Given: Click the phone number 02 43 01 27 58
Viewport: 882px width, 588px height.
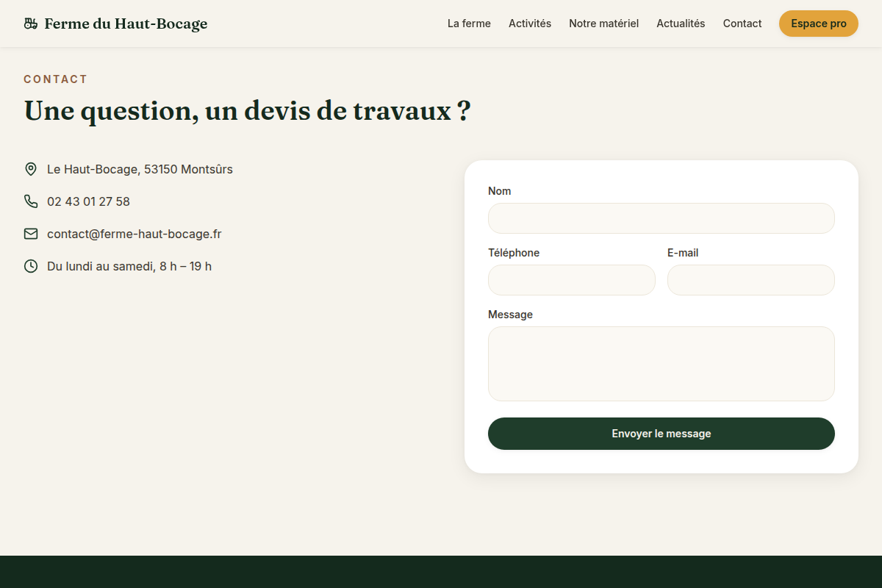Looking at the screenshot, I should click(88, 201).
